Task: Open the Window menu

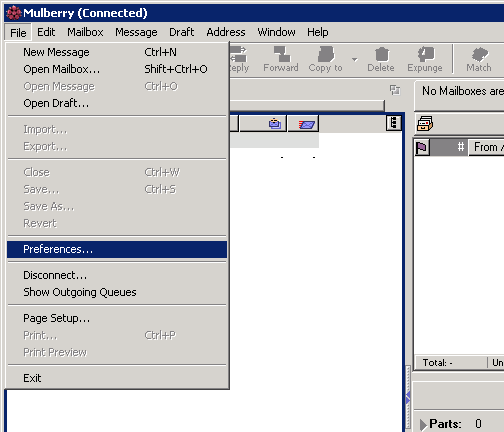Action: [x=276, y=32]
